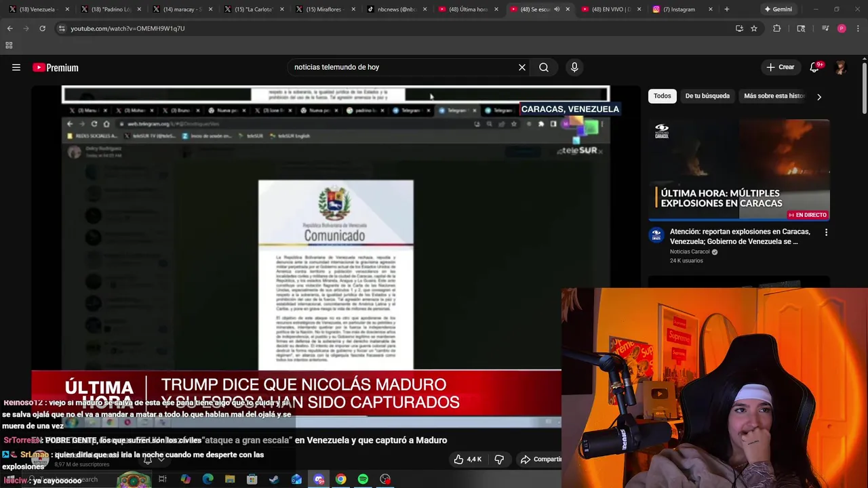
Task: Open File Explorer from the taskbar
Action: (230, 479)
